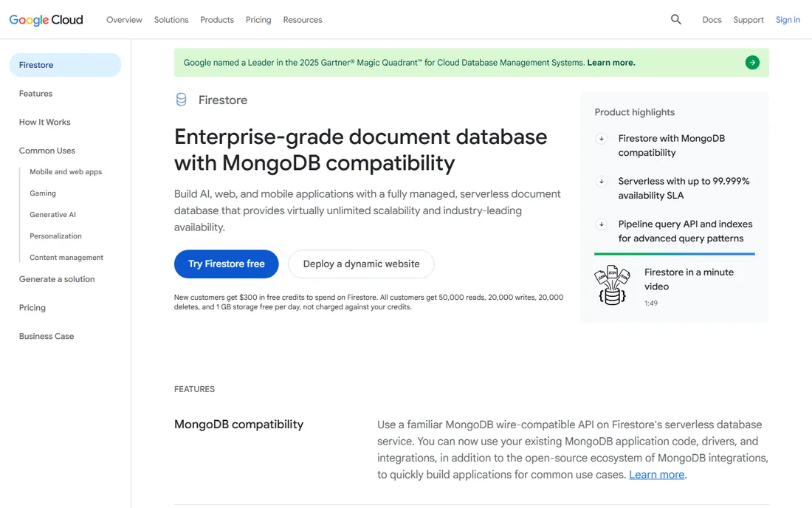Click the $300 free credits note text
Viewport: 812px width, 508px height.
(x=368, y=302)
